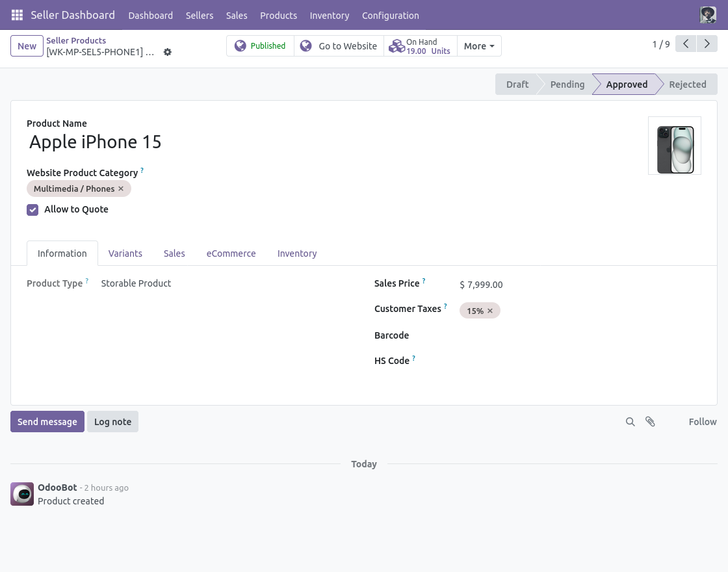This screenshot has width=728, height=572.
Task: Open the Dashboard menu
Action: tap(150, 16)
